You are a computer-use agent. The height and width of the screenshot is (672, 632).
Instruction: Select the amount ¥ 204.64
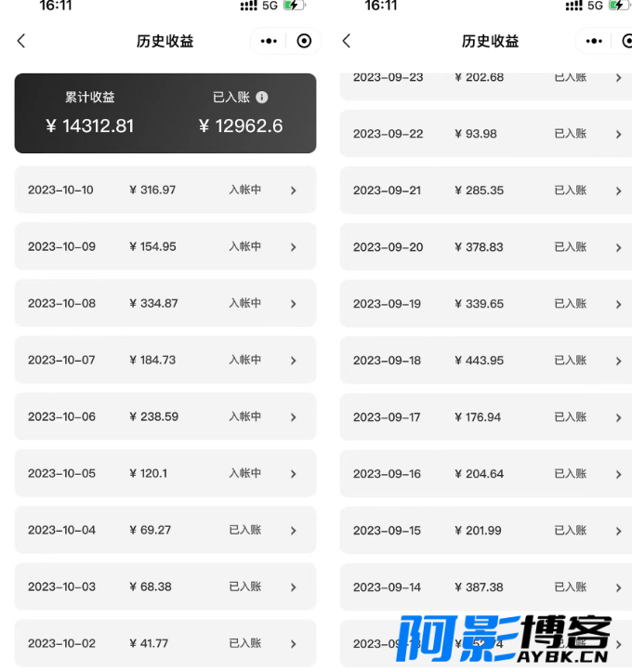(x=479, y=474)
